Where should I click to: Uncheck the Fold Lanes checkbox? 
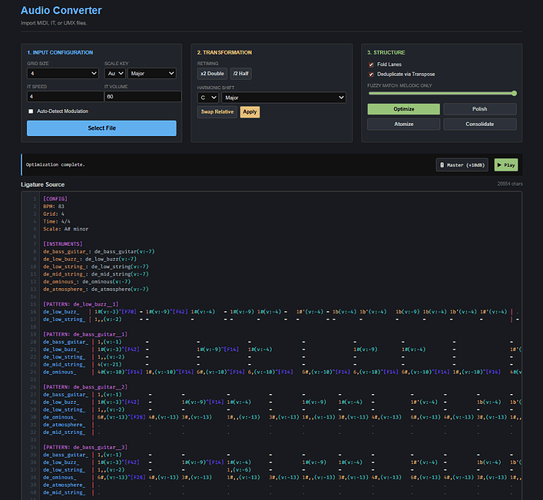click(371, 64)
